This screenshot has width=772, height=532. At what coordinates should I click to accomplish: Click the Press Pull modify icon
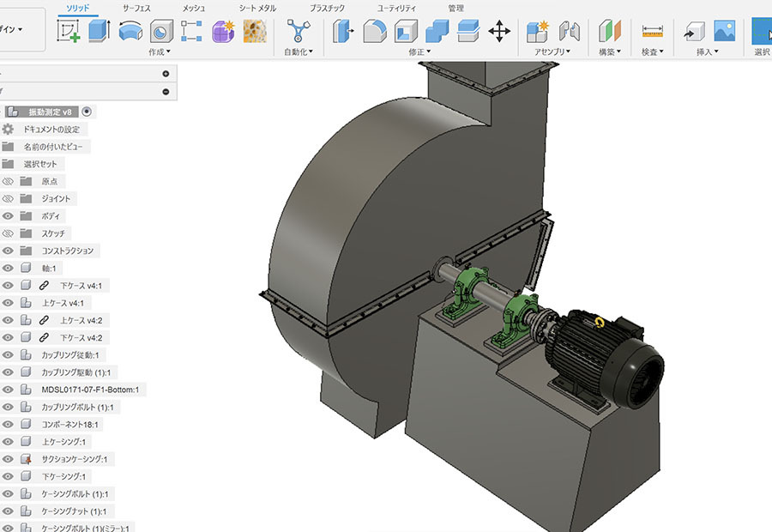(x=345, y=32)
